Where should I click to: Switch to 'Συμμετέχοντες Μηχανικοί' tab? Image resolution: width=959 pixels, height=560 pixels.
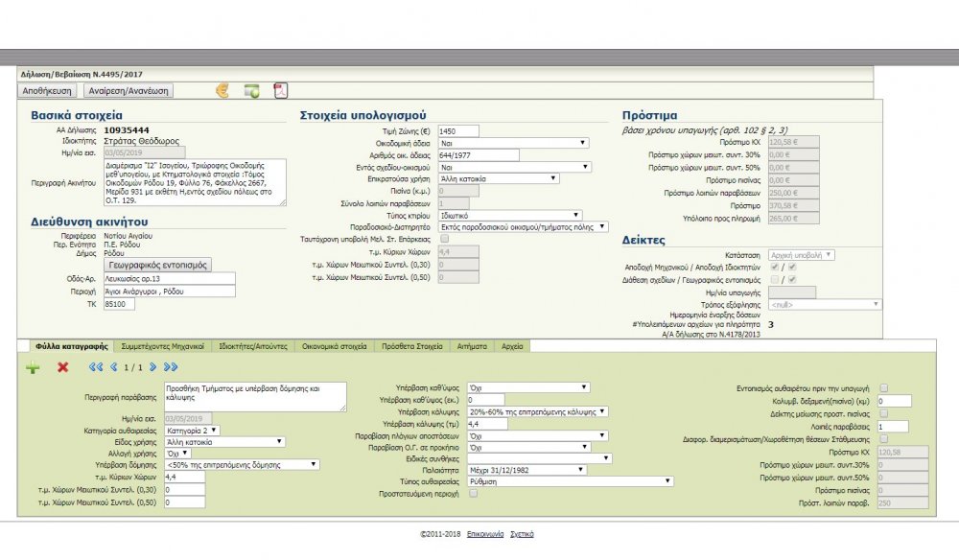[162, 345]
